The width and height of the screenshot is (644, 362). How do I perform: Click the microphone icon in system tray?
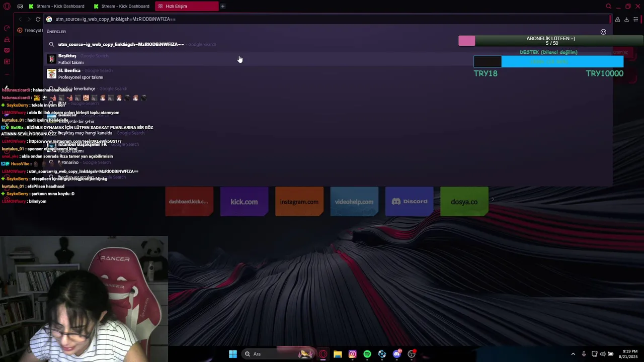584,354
